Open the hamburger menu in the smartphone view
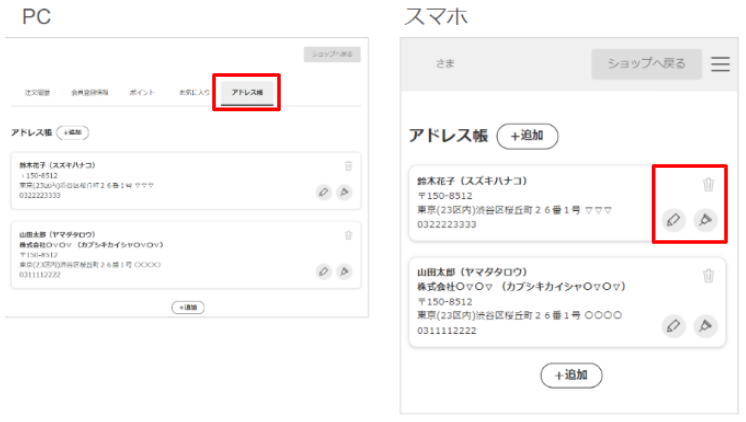The image size is (746, 422). (720, 64)
